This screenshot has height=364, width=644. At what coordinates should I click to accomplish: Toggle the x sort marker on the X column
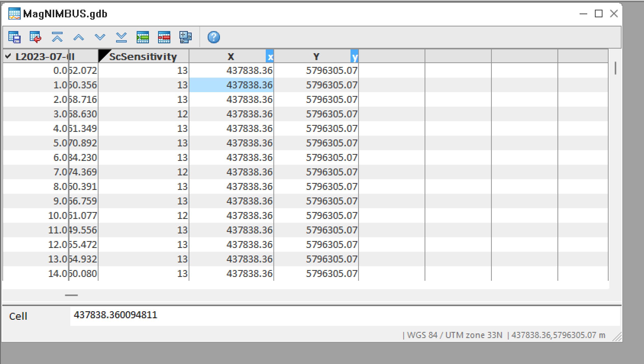coord(270,57)
